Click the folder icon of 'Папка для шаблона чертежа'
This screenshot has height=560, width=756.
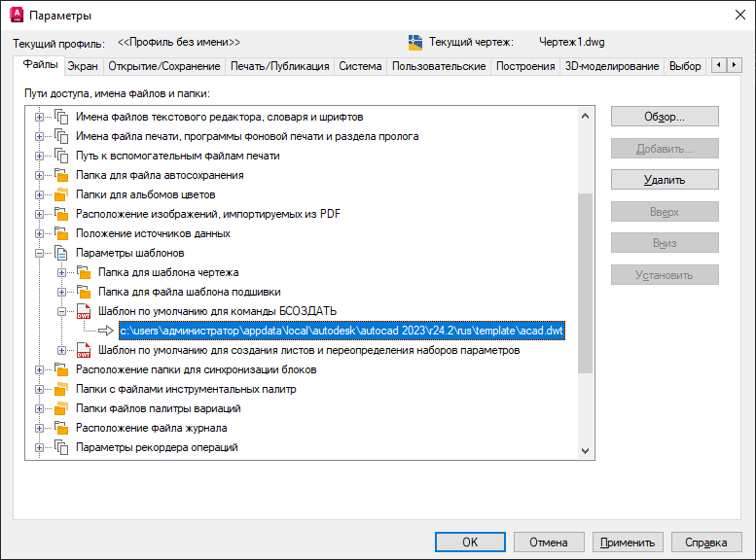tap(84, 272)
